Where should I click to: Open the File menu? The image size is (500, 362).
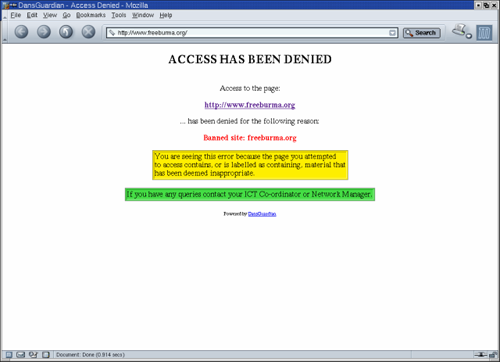point(16,15)
